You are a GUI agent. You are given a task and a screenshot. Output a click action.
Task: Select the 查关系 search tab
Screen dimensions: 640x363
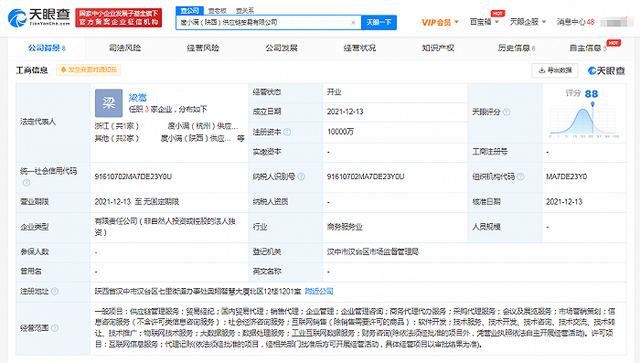click(x=244, y=11)
